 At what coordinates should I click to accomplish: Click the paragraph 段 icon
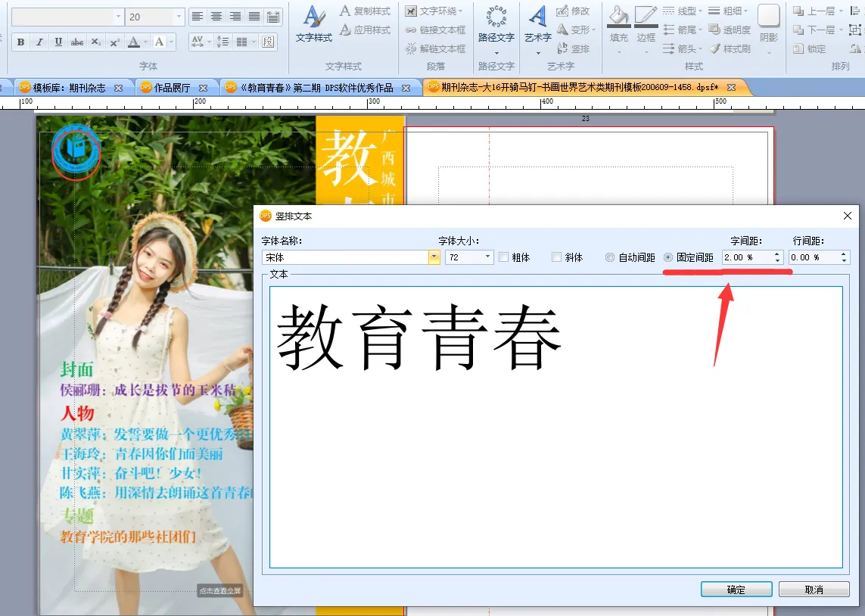268,42
